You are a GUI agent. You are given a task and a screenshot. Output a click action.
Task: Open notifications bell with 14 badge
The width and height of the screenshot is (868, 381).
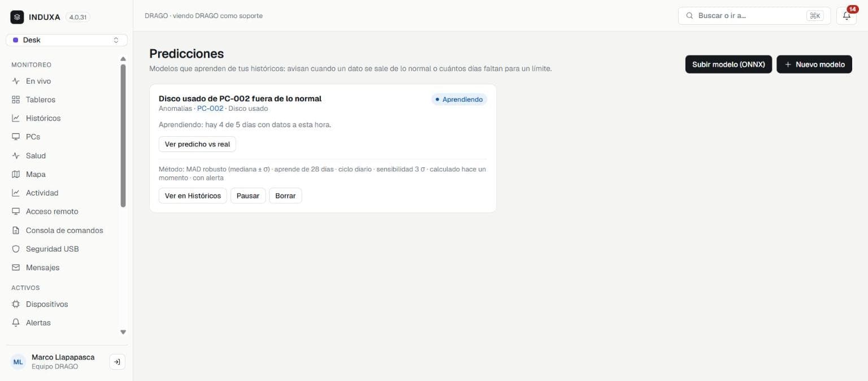[x=847, y=16]
